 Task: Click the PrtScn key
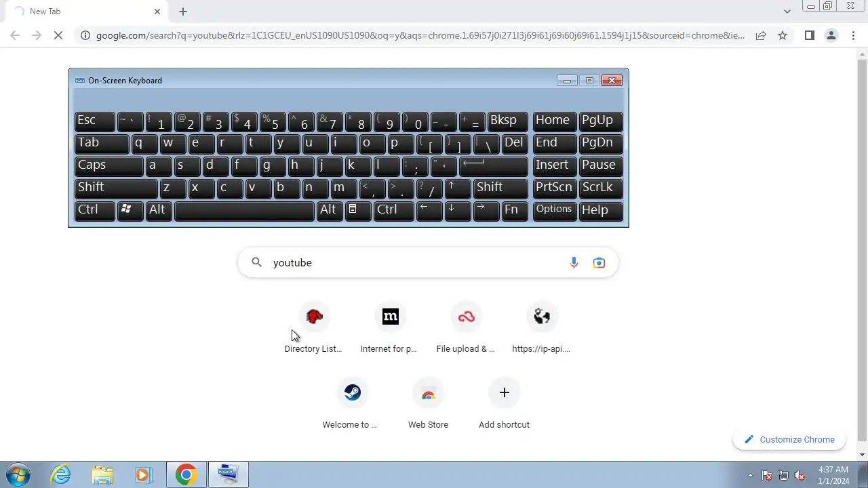coord(555,188)
